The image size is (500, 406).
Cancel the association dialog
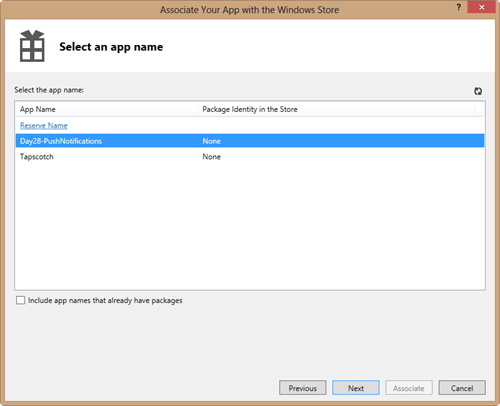[x=462, y=388]
